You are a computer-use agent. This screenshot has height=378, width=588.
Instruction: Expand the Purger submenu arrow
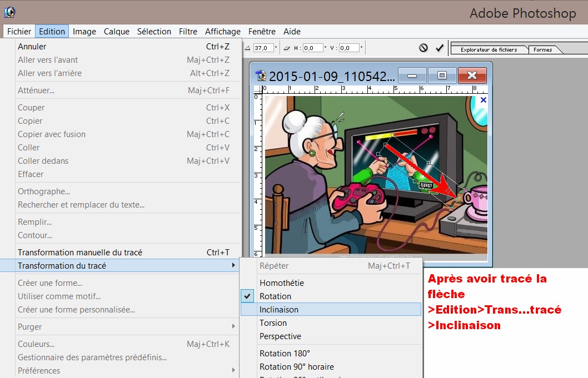(x=233, y=326)
